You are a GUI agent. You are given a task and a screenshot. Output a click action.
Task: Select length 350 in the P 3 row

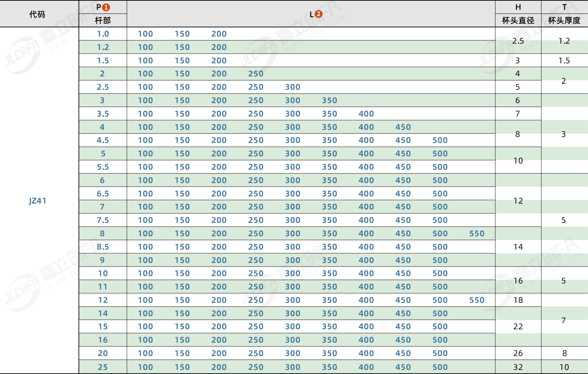(x=329, y=100)
